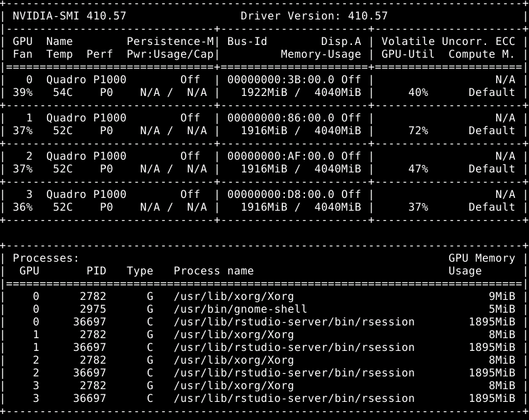
Task: Click the 54C temperature reading
Action: 63,93
